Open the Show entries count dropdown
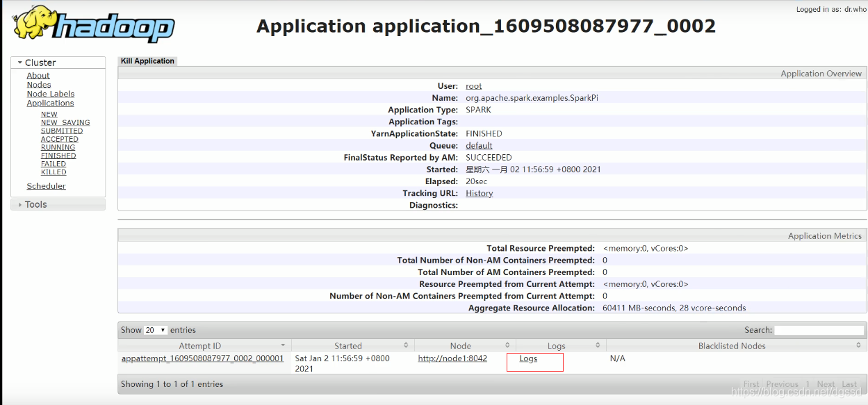Viewport: 868px width, 405px height. (x=156, y=330)
